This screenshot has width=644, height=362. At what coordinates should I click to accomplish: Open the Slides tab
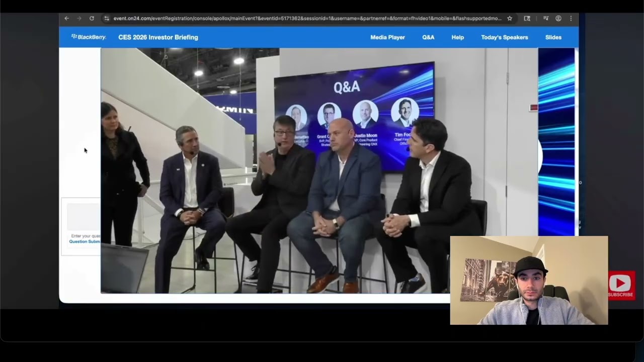tap(553, 37)
